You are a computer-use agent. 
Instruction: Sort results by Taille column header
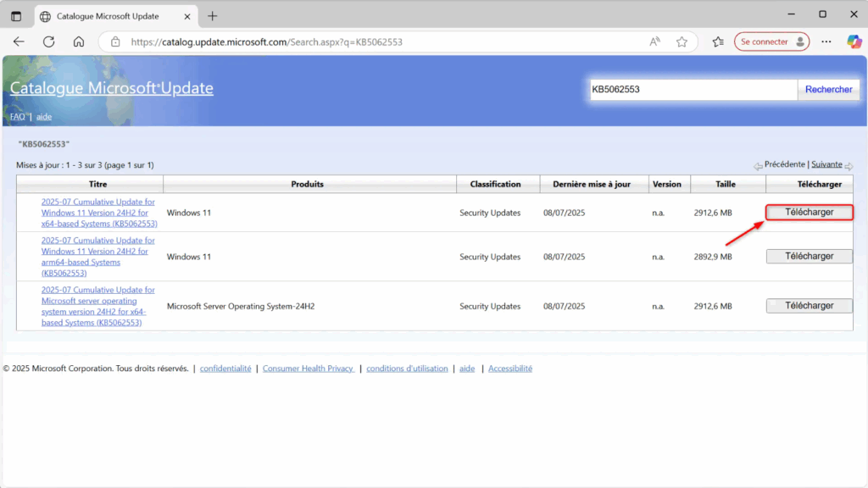point(726,184)
